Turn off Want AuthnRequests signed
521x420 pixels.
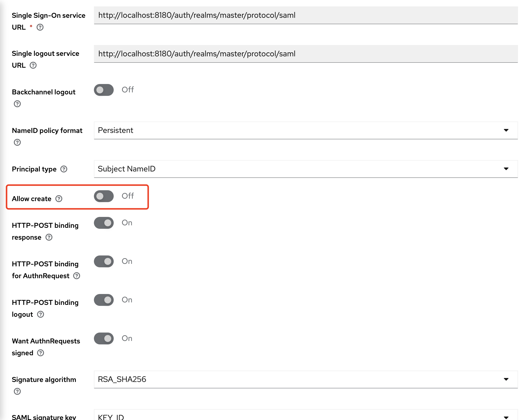(x=104, y=338)
